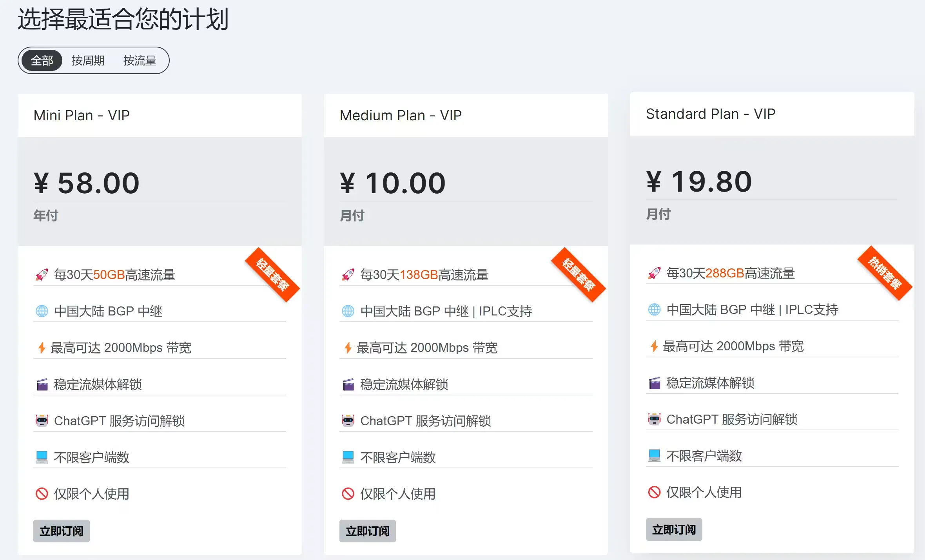Switch to the 按周期 filter tab
Viewport: 925px width, 560px height.
[88, 60]
